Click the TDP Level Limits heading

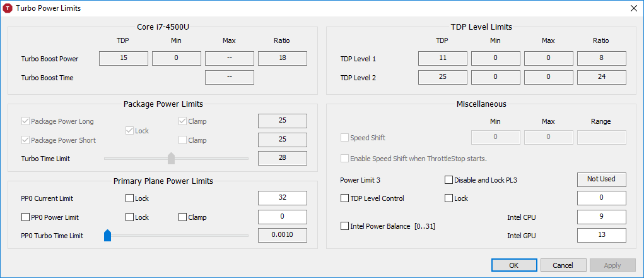tap(481, 27)
